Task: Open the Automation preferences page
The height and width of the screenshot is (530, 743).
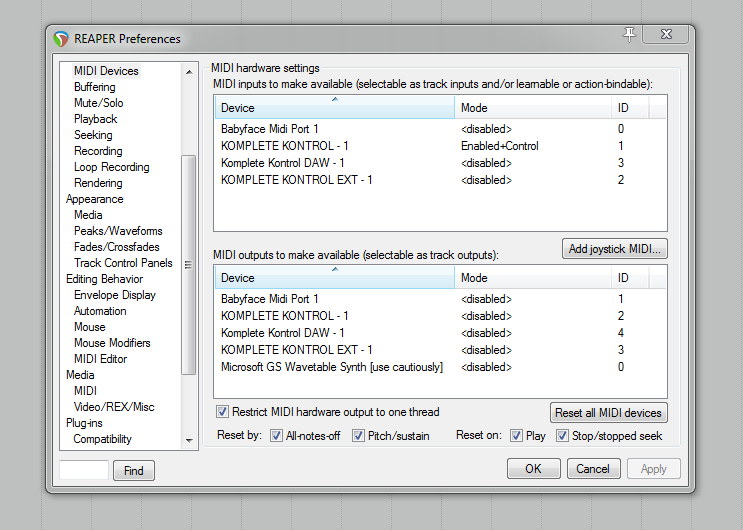Action: [x=100, y=311]
